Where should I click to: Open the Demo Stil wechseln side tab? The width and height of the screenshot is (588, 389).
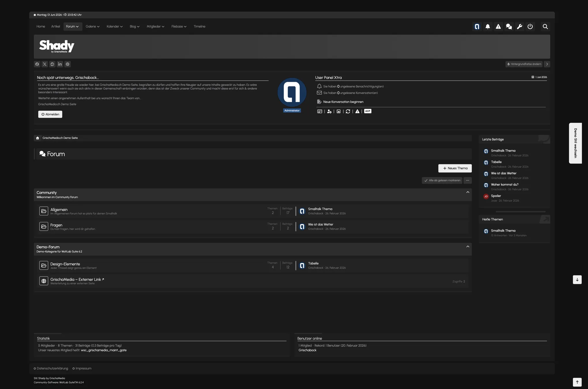pos(575,143)
